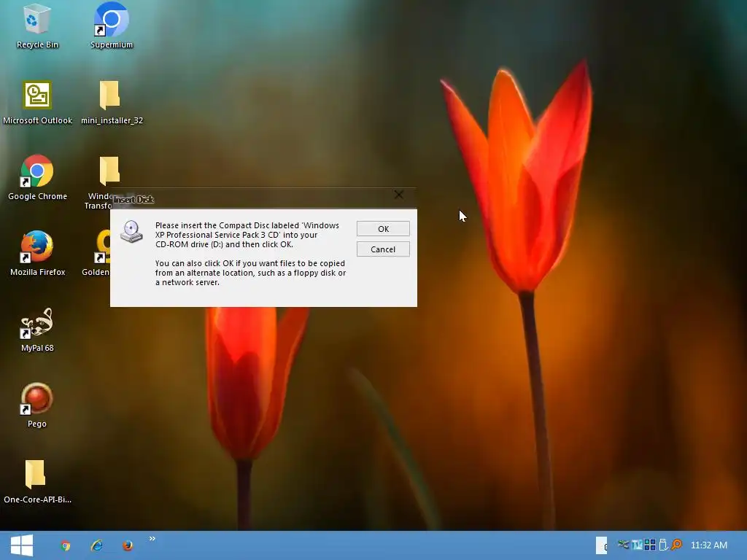Select the Pego desktop shortcut
The width and height of the screenshot is (747, 560).
37,405
